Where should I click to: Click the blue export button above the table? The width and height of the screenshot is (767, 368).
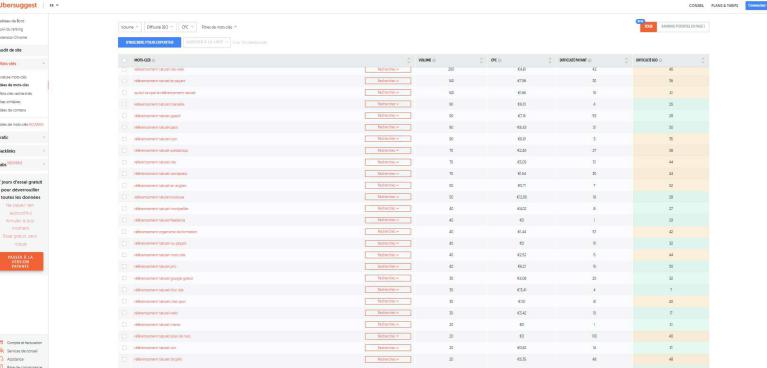[x=150, y=42]
